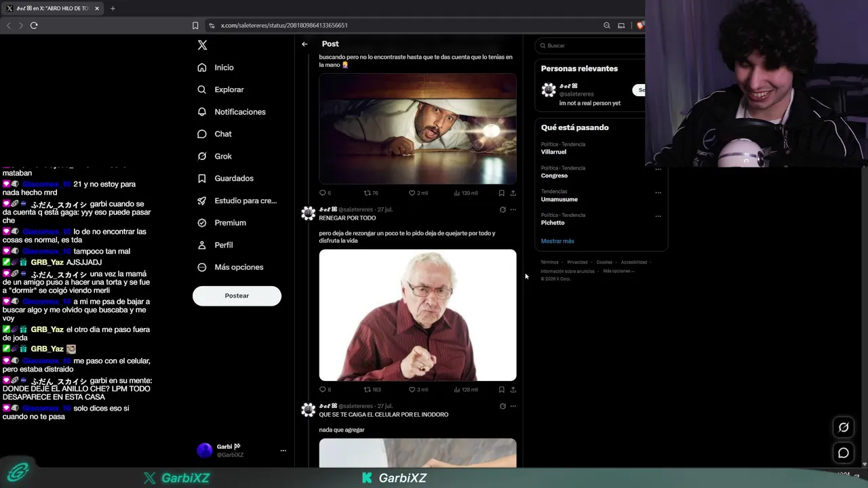Open Perfil in the sidebar
The width and height of the screenshot is (868, 488).
tap(215, 245)
